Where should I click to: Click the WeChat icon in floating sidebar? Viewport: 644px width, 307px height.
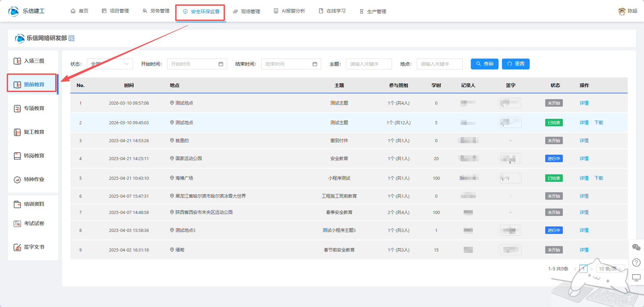pos(636,247)
